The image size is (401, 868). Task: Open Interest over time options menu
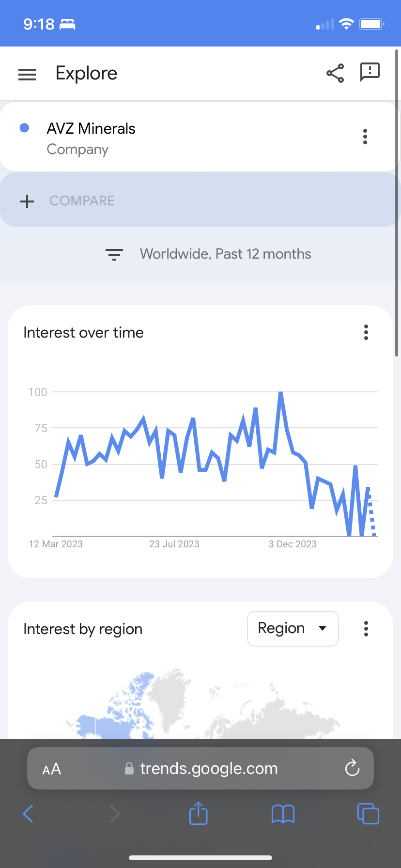click(366, 332)
